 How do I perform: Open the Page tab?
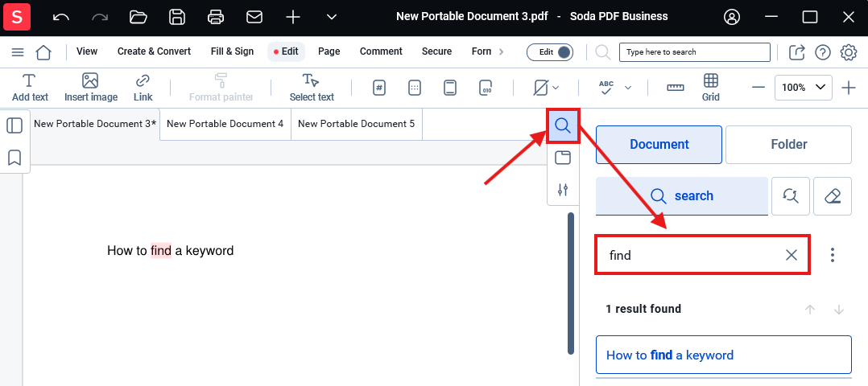coord(329,51)
